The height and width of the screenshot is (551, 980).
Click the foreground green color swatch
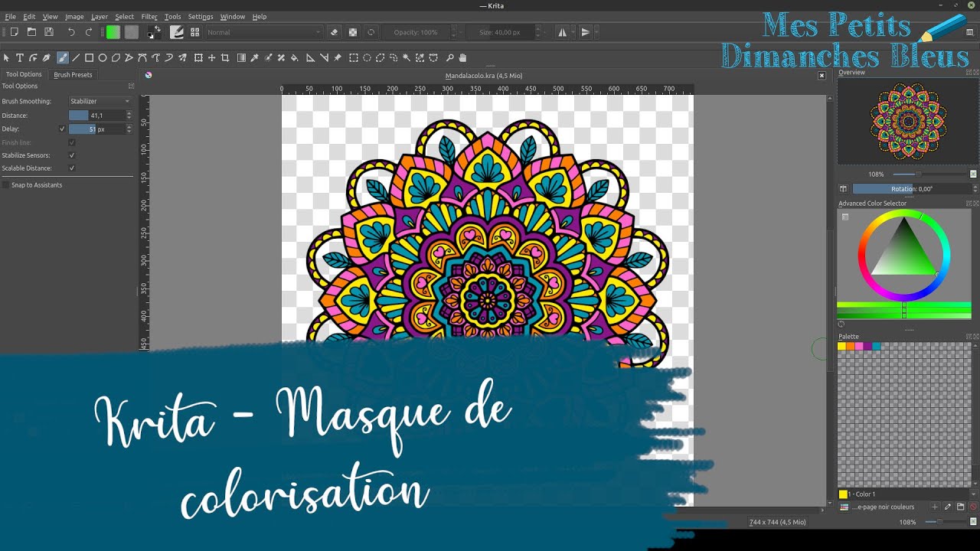click(x=113, y=32)
